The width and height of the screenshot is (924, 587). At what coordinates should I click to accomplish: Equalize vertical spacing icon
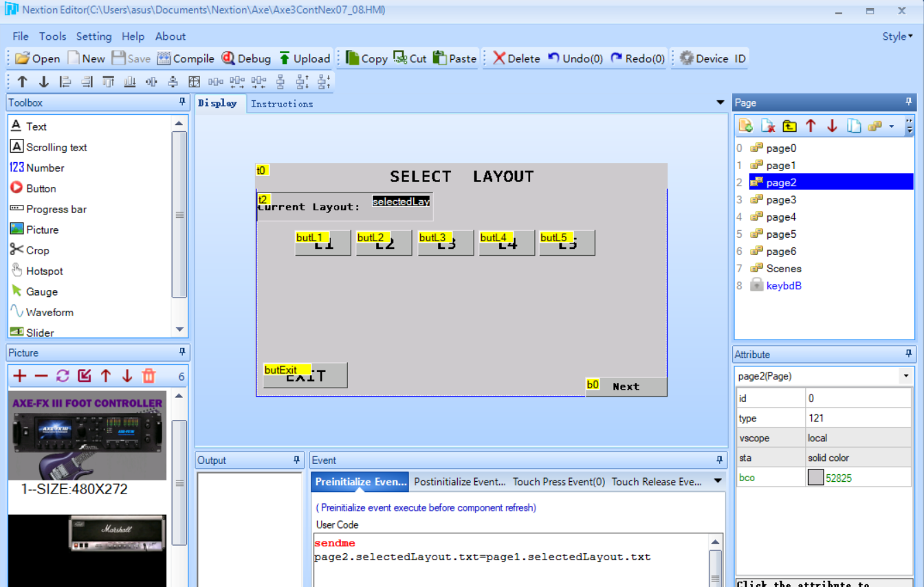280,82
